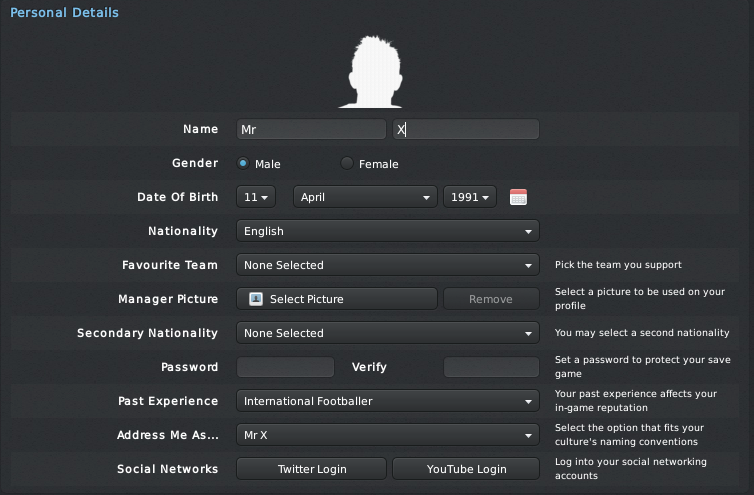Open the Past Experience dropdown

click(x=388, y=401)
